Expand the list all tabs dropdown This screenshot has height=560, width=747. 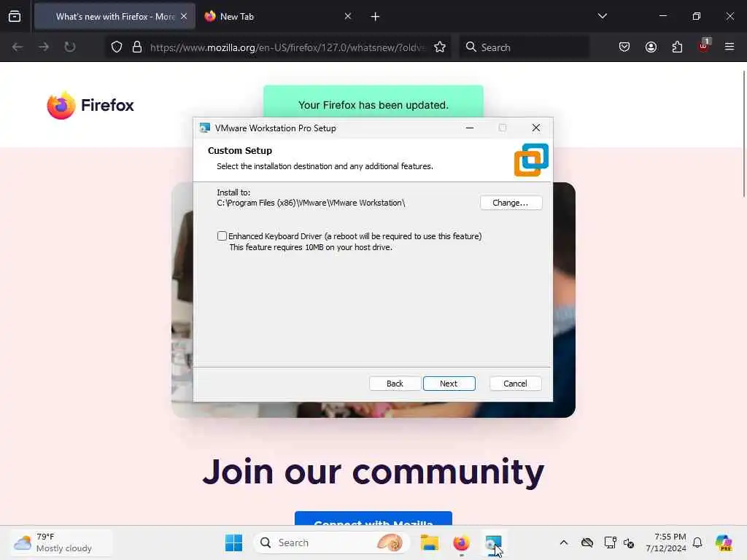[x=603, y=16]
